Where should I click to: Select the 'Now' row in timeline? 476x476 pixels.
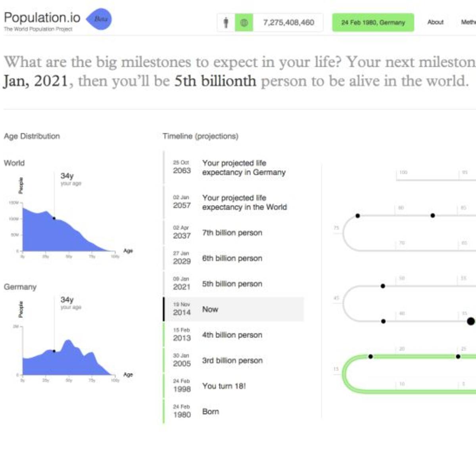234,309
